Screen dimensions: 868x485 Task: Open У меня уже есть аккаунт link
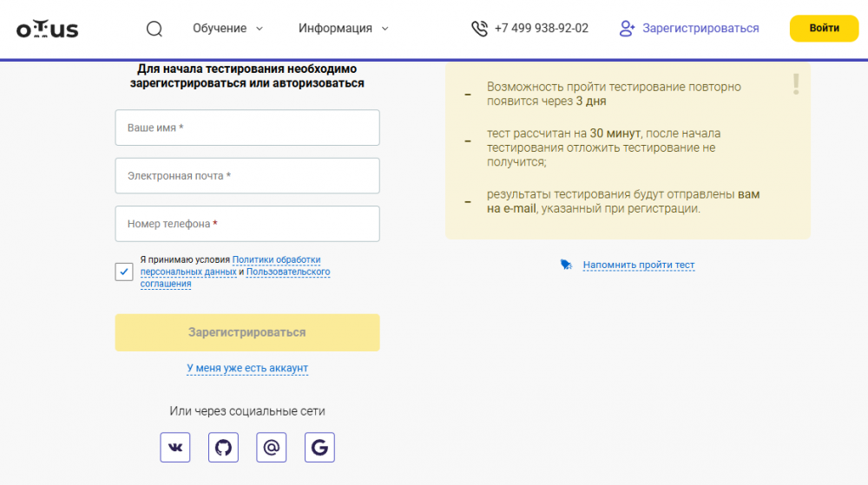(247, 369)
